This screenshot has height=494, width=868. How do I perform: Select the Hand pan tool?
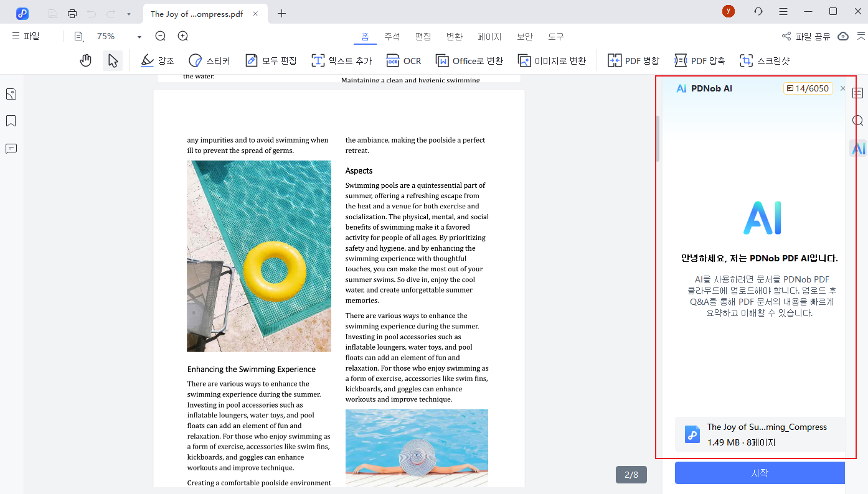pos(86,60)
